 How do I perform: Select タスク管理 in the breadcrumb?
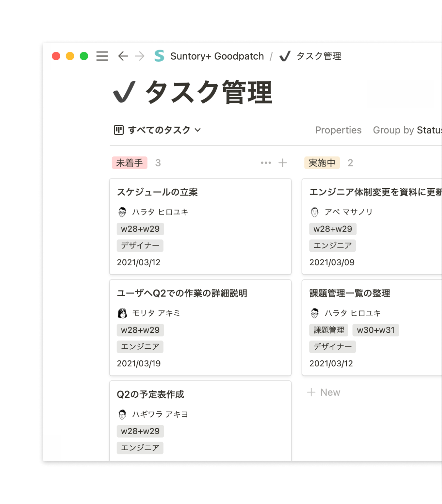click(x=318, y=56)
